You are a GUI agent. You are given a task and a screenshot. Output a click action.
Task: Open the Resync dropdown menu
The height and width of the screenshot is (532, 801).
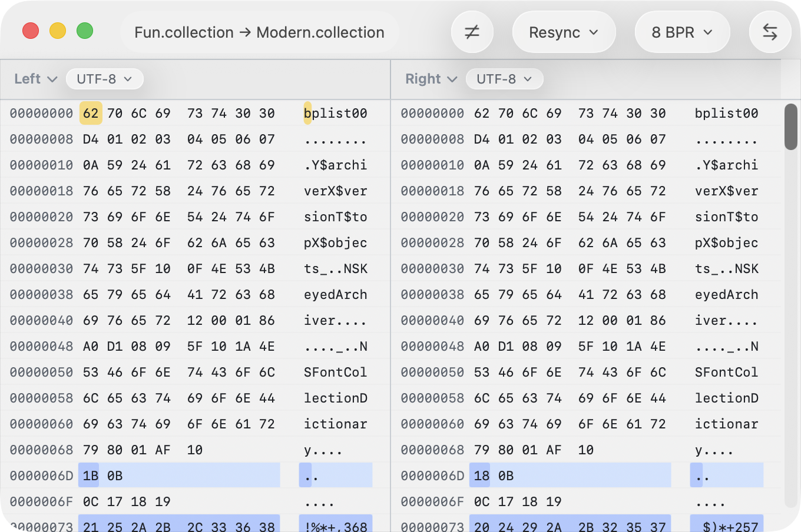point(564,32)
